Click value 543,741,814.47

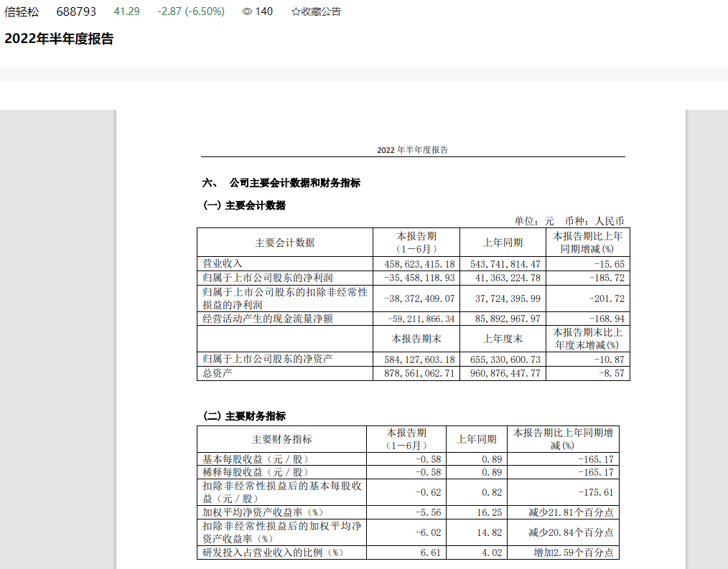click(x=505, y=264)
